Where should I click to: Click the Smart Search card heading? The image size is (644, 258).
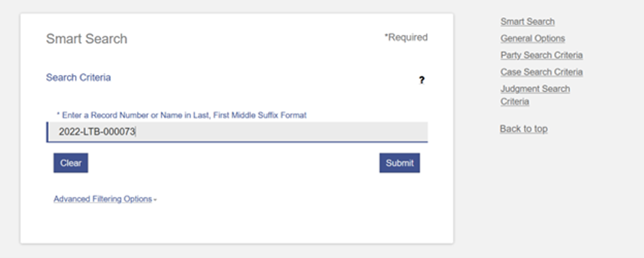(x=87, y=39)
